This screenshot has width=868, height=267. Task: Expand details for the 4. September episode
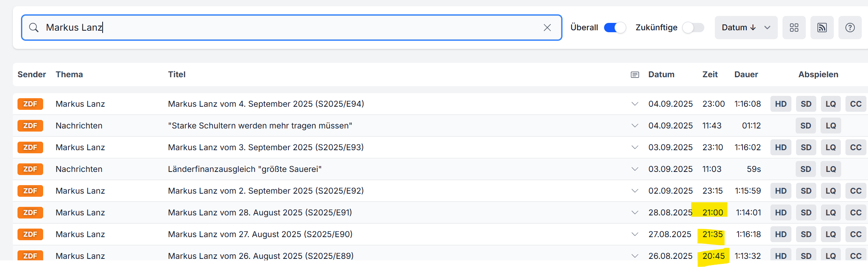point(635,104)
